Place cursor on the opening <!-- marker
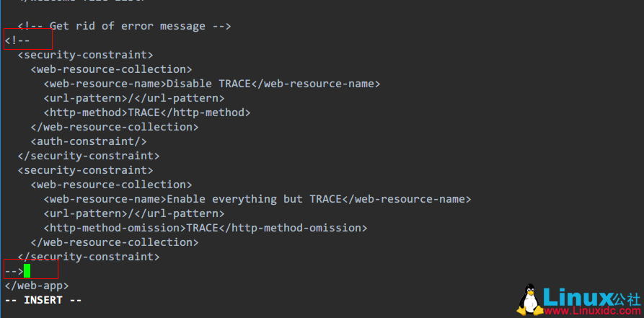The width and height of the screenshot is (644, 318). tap(17, 40)
